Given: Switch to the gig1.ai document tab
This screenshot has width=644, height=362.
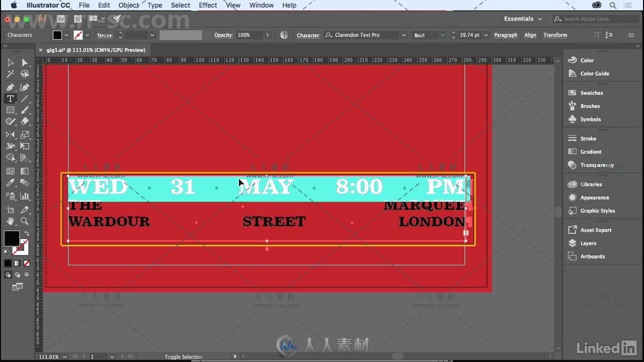Looking at the screenshot, I should [x=96, y=50].
